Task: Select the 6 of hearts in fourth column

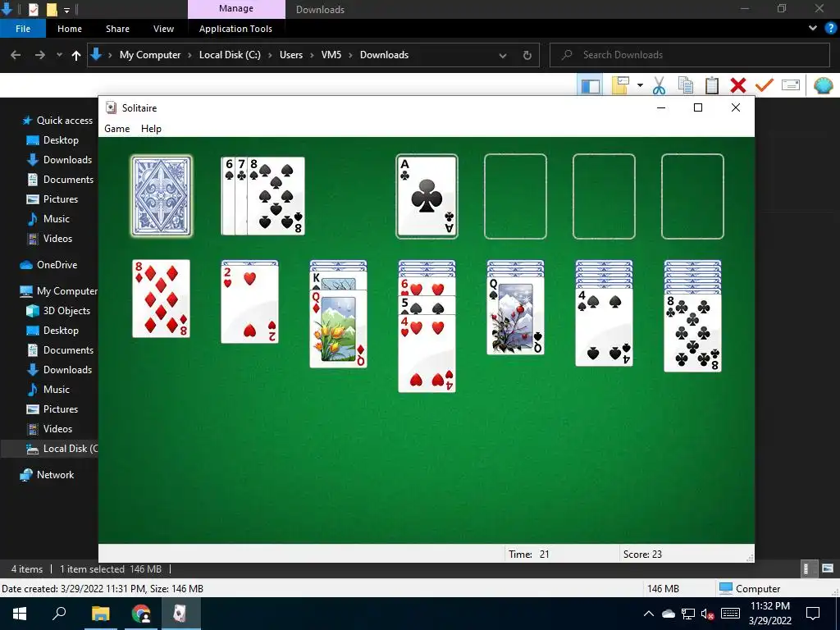Action: click(x=427, y=287)
